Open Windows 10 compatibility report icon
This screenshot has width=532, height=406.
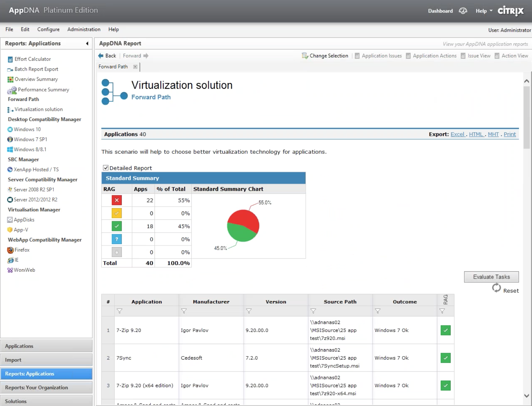pyautogui.click(x=10, y=129)
